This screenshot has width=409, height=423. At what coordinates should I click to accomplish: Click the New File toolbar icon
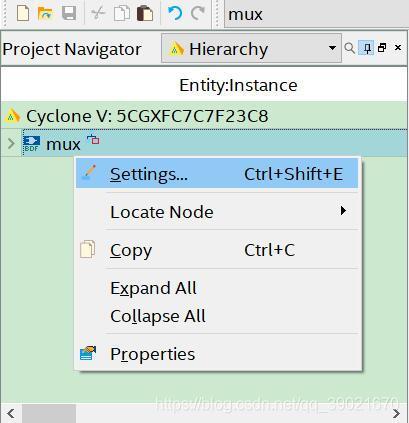[23, 14]
